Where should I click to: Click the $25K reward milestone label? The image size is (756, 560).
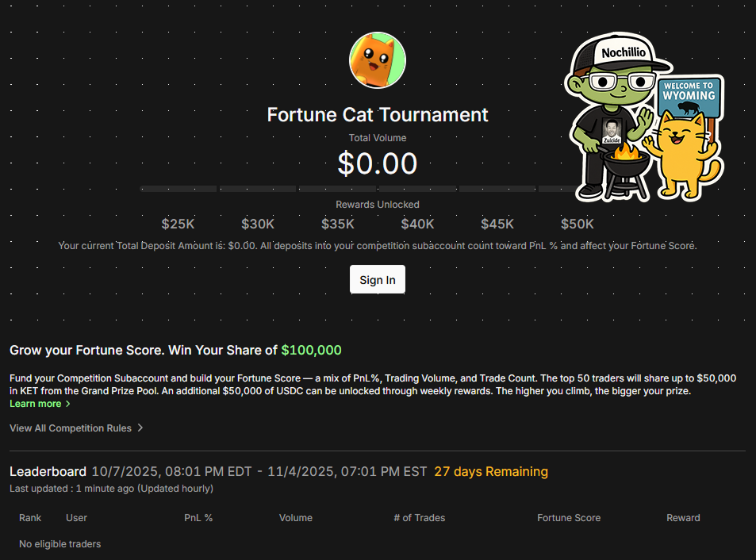pos(178,224)
